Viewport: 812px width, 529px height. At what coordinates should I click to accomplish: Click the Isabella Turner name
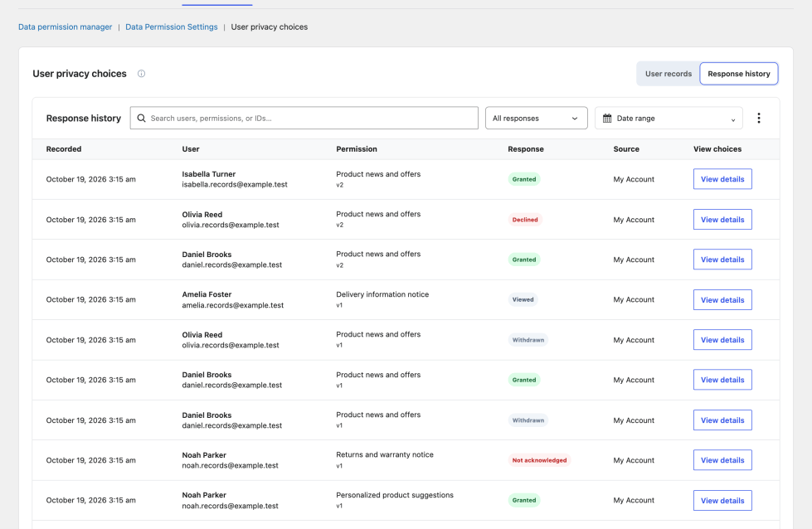point(209,174)
